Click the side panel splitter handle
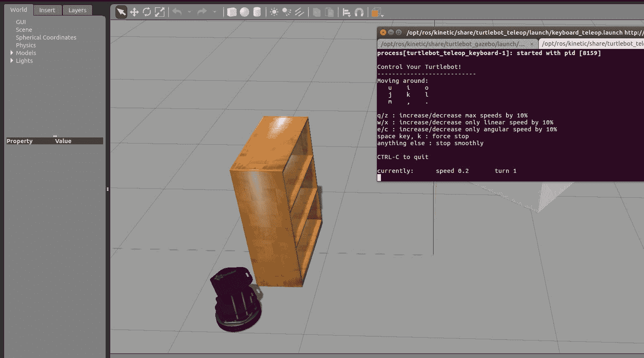Screen dimensions: 644x358 pyautogui.click(x=108, y=189)
